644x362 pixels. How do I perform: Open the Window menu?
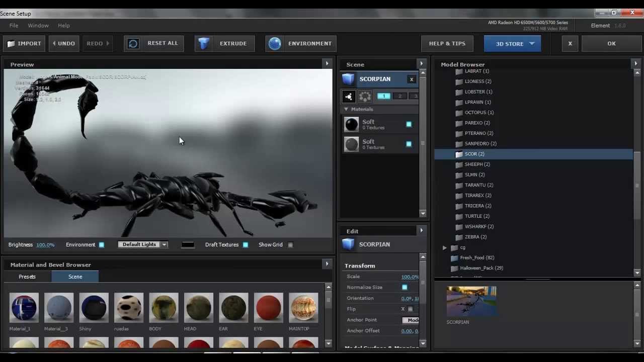pyautogui.click(x=38, y=25)
